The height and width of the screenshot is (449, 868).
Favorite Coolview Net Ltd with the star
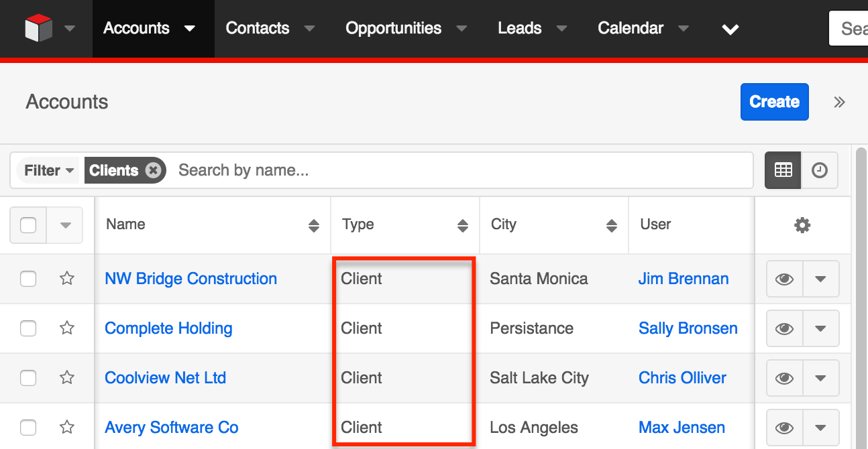pyautogui.click(x=67, y=377)
